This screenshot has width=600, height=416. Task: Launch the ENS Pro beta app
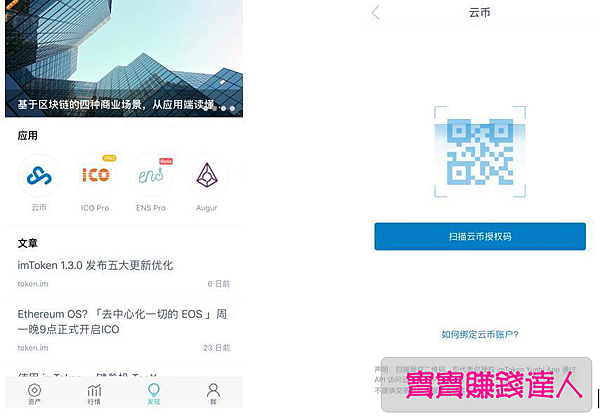pos(151,176)
